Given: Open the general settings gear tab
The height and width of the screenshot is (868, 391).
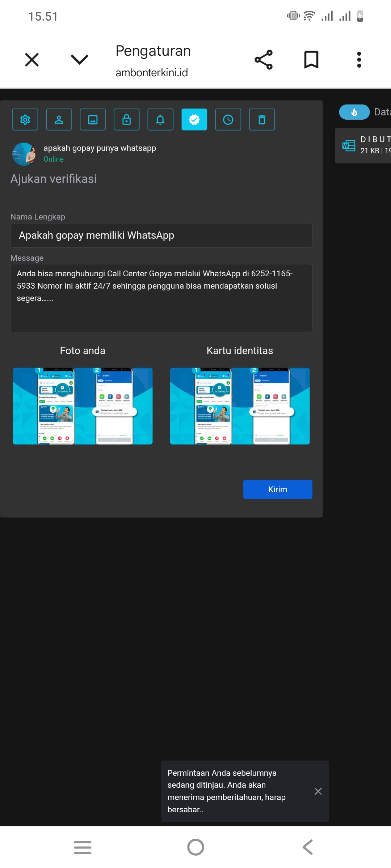Looking at the screenshot, I should [x=25, y=119].
